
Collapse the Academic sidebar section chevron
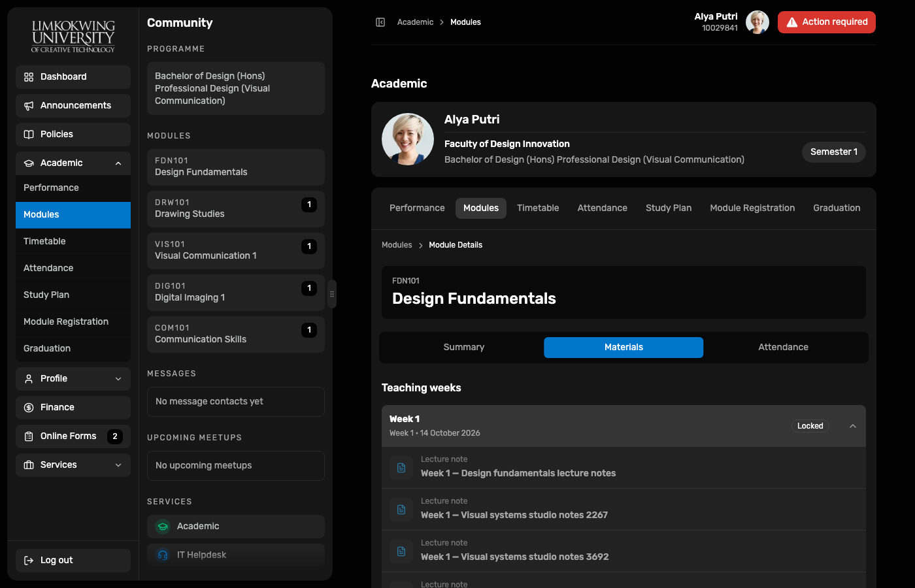pyautogui.click(x=118, y=163)
